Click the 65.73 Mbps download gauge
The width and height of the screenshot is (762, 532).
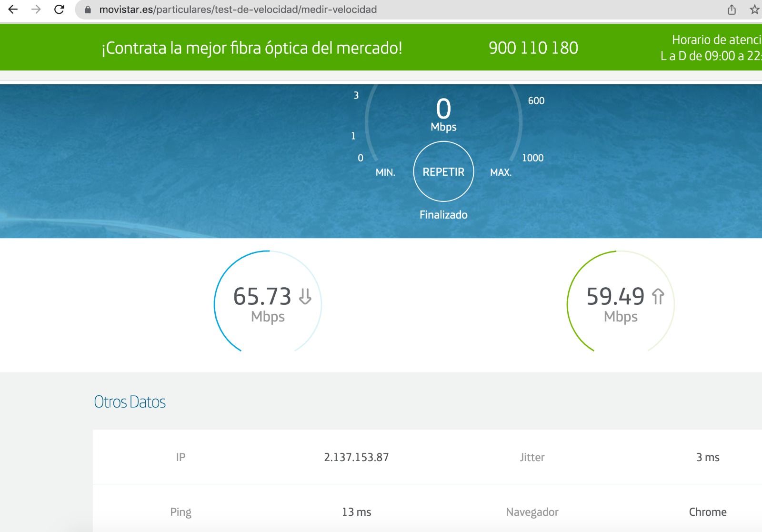point(268,303)
